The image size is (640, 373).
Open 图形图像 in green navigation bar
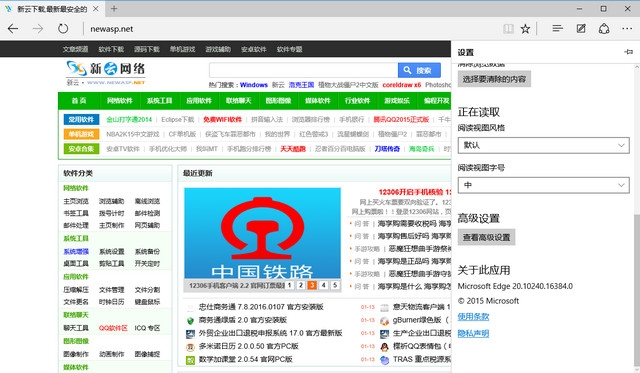pos(278,101)
